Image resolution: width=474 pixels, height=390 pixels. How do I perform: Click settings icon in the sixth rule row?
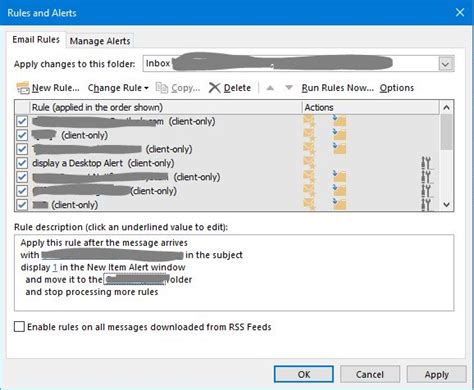click(x=426, y=191)
